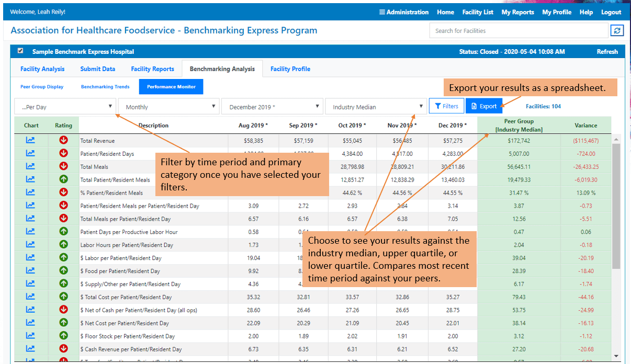Open the Administration menu
Image resolution: width=631 pixels, height=364 pixels.
(403, 12)
